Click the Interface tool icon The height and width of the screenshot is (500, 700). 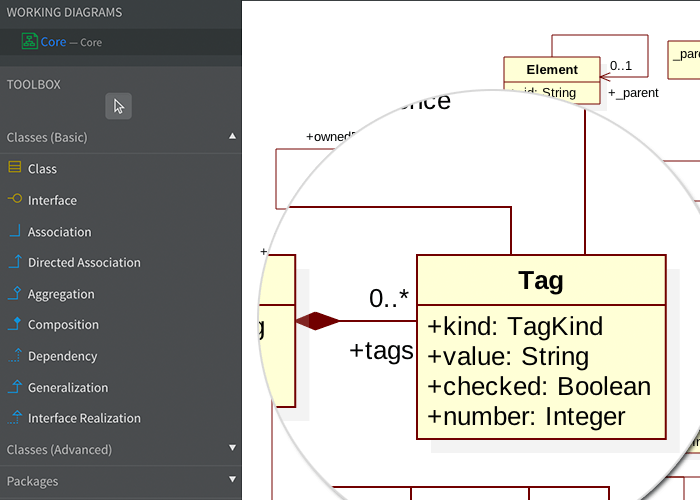click(15, 199)
